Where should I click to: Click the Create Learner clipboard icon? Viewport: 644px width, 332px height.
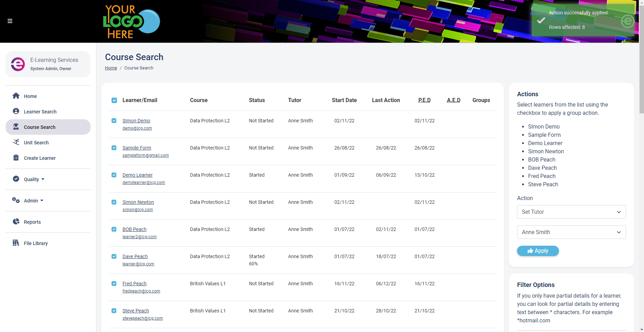16,158
